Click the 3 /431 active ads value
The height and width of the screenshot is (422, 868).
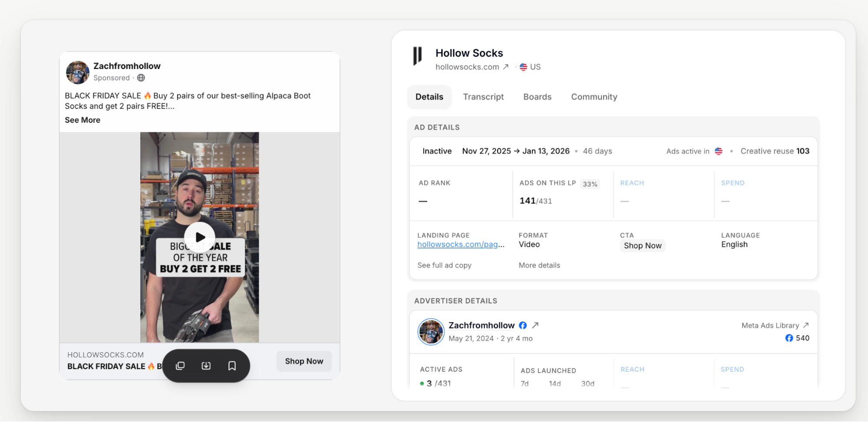(x=439, y=383)
